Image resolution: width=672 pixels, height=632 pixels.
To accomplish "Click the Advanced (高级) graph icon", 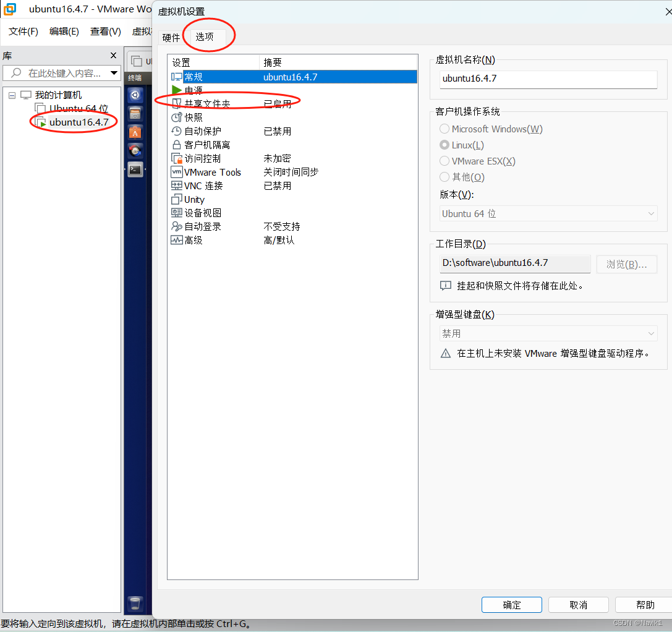I will pos(176,240).
